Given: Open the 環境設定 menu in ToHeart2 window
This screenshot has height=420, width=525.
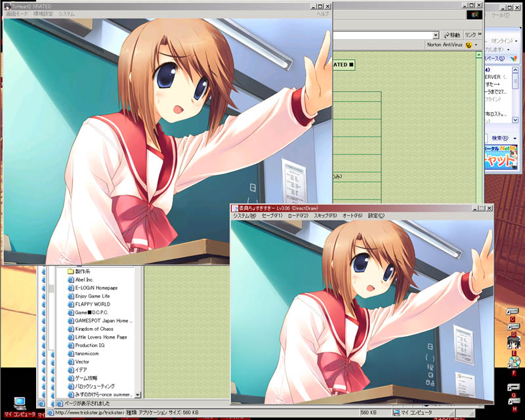Looking at the screenshot, I should (x=43, y=14).
